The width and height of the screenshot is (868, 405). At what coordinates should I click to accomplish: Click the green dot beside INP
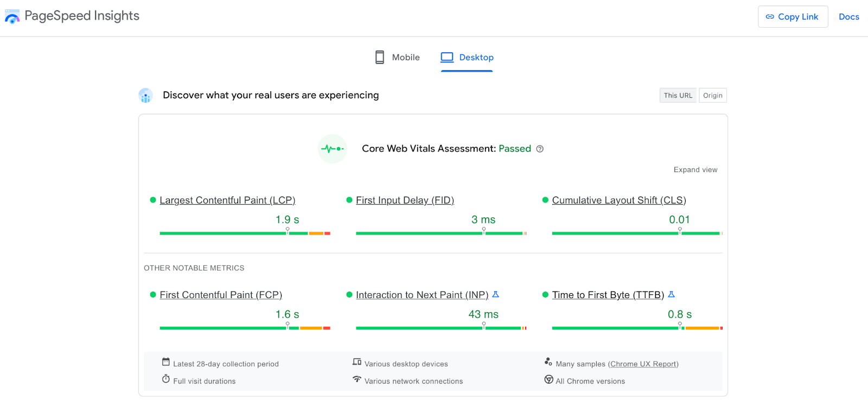pos(349,295)
